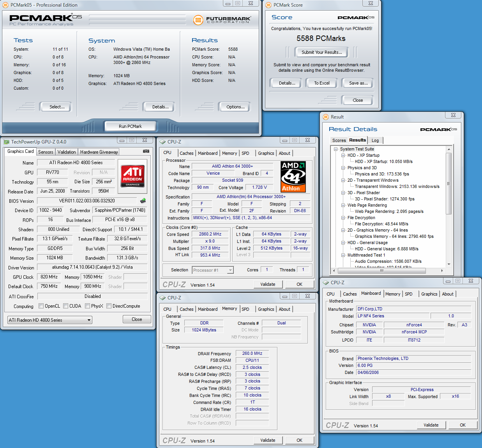This screenshot has width=482, height=448.
Task: Collapse the System Test Suite tree node
Action: 336,149
